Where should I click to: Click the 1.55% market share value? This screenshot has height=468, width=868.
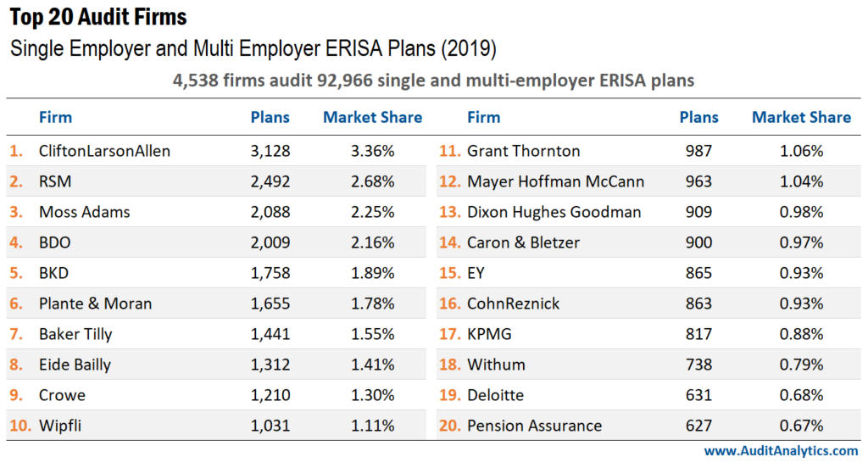tap(373, 334)
